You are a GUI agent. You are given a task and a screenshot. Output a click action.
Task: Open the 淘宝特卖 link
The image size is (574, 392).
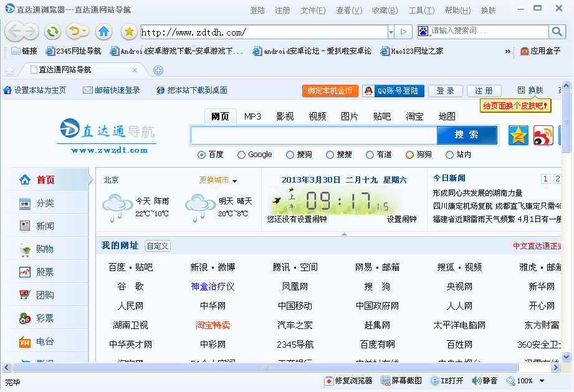(x=213, y=325)
